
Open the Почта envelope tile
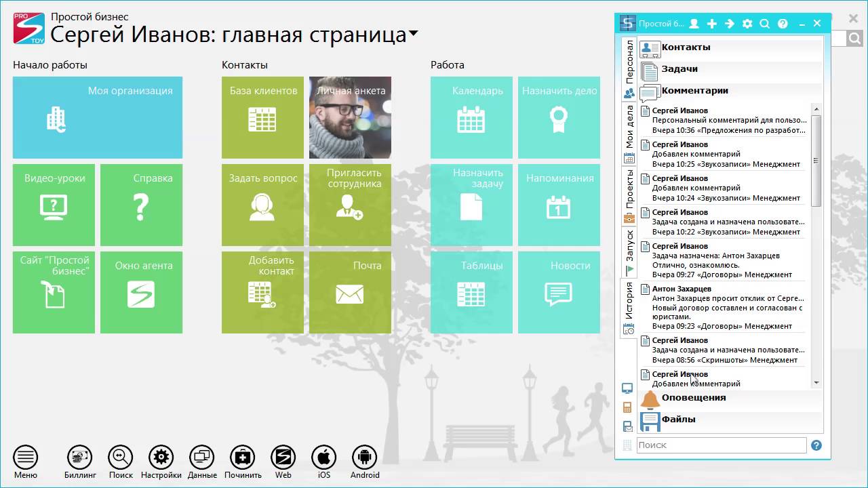coord(350,292)
